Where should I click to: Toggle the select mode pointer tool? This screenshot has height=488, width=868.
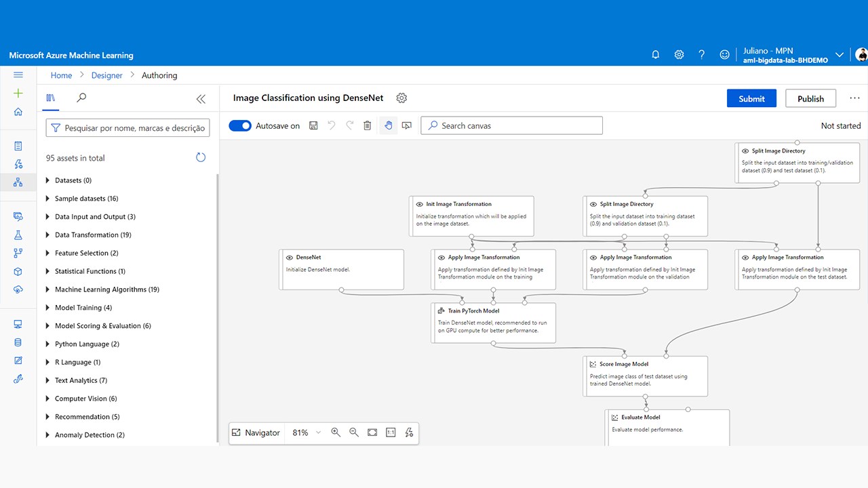407,125
